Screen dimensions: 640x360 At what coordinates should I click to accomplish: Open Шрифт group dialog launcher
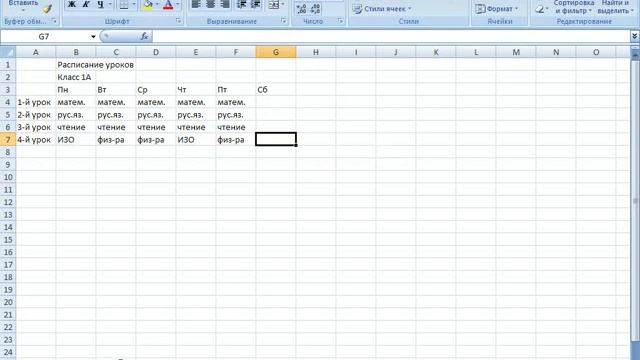[x=179, y=21]
